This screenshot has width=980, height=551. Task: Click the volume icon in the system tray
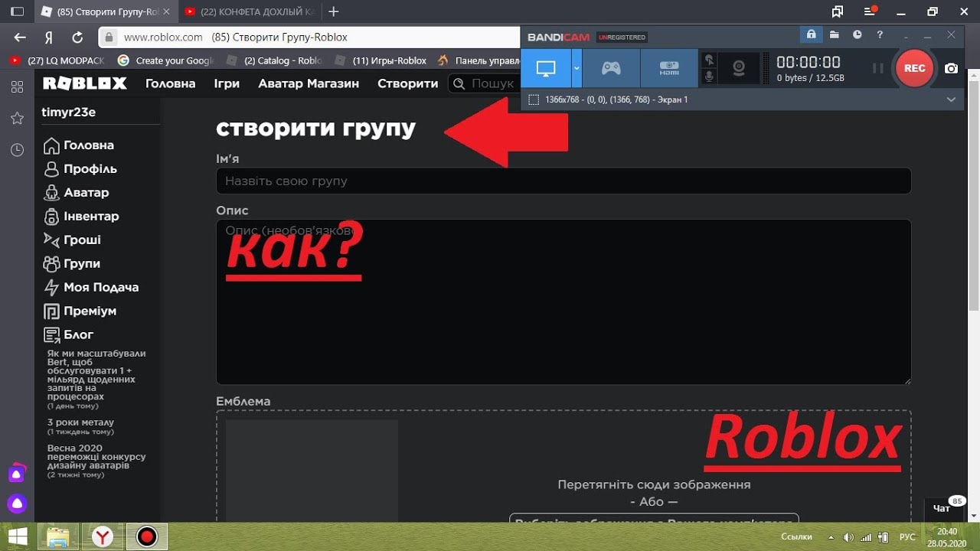848,536
